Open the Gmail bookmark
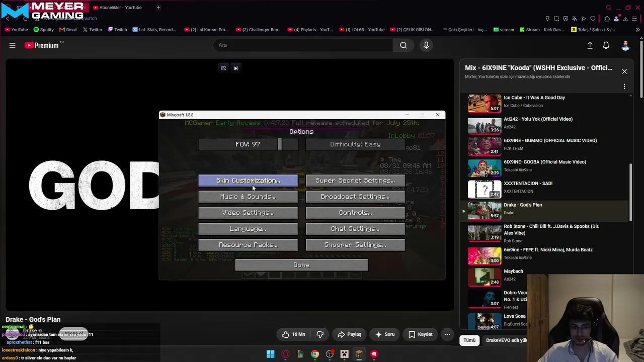This screenshot has height=362, width=644. (x=67, y=30)
